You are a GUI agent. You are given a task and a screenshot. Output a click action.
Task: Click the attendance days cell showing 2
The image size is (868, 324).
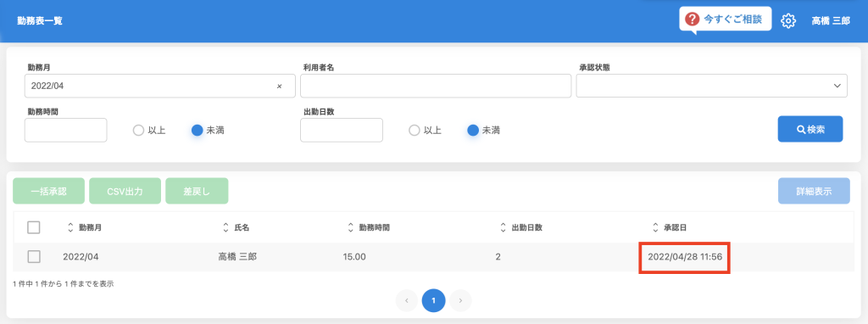(x=498, y=257)
